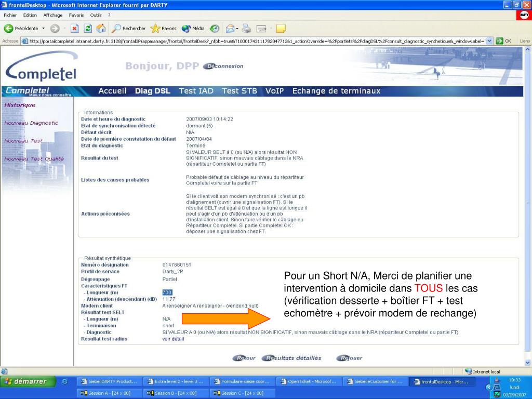Click the Rejouer button
The image size is (532, 399).
[x=350, y=358]
